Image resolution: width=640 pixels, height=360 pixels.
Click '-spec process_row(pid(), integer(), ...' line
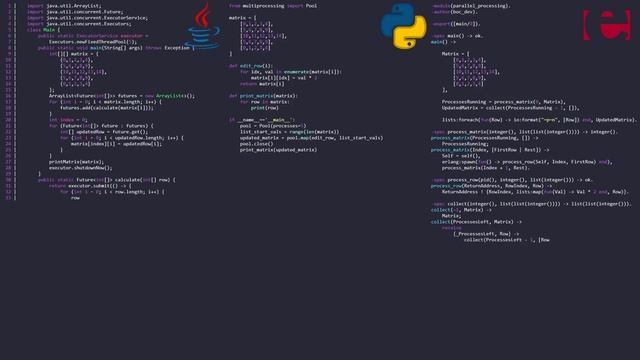pos(513,180)
